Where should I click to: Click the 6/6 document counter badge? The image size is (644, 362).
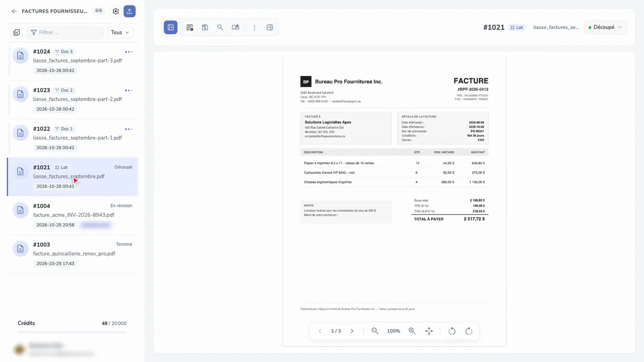coord(99,11)
